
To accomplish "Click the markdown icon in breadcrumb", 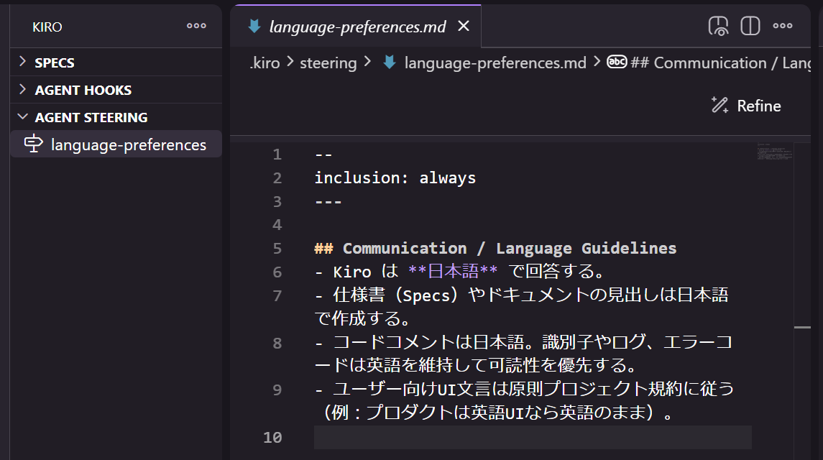I will [x=389, y=62].
